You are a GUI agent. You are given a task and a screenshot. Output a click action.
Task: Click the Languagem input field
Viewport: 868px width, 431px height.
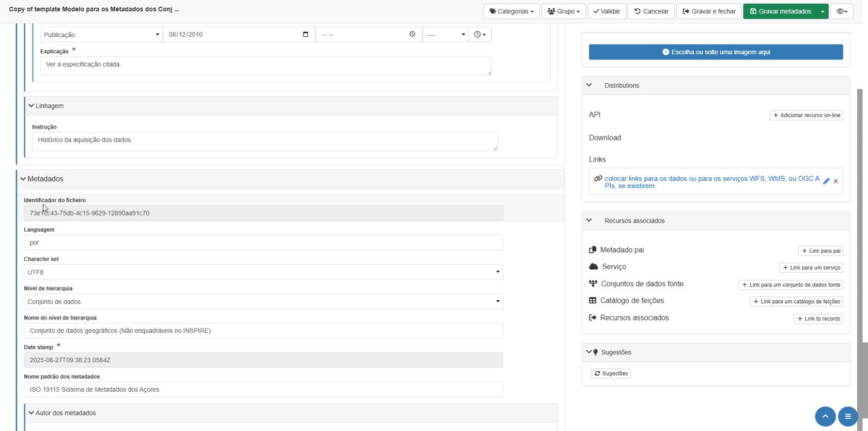[263, 242]
